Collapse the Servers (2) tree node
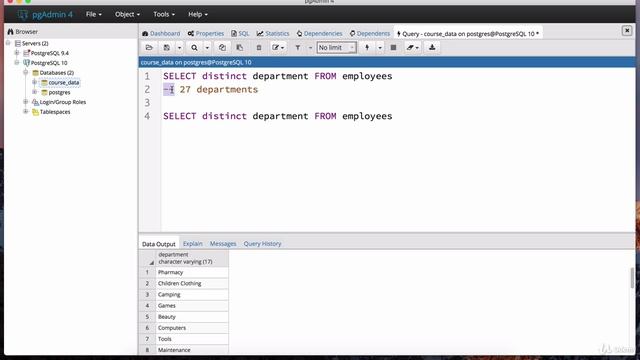Viewport: 640px width, 360px height. point(8,43)
